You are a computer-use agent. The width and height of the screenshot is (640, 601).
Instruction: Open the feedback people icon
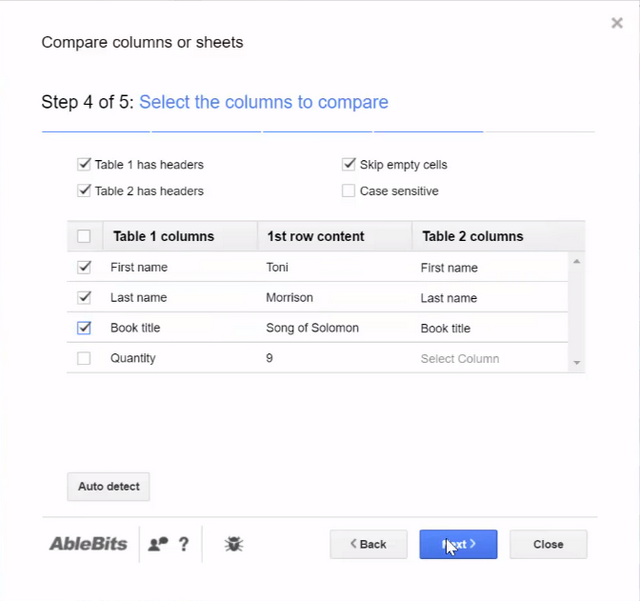tap(158, 544)
